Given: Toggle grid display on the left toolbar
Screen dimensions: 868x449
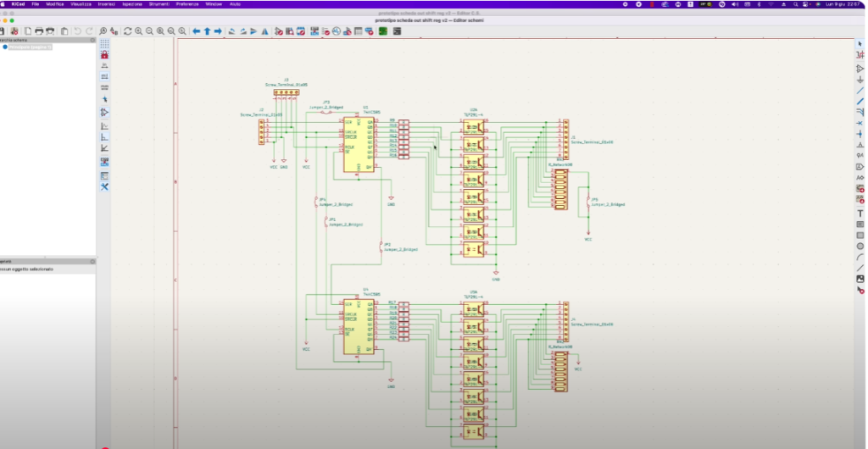Looking at the screenshot, I should point(104,43).
